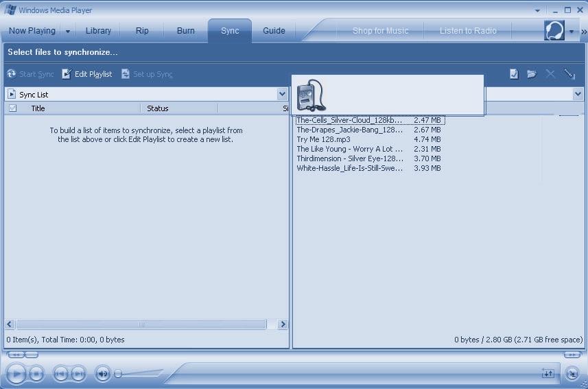The height and width of the screenshot is (389, 588).
Task: Sort by the Title column header
Action: tap(38, 108)
